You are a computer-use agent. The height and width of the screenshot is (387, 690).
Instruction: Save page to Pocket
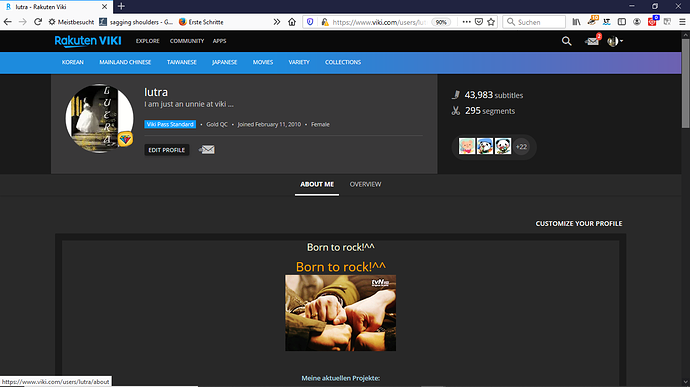479,22
